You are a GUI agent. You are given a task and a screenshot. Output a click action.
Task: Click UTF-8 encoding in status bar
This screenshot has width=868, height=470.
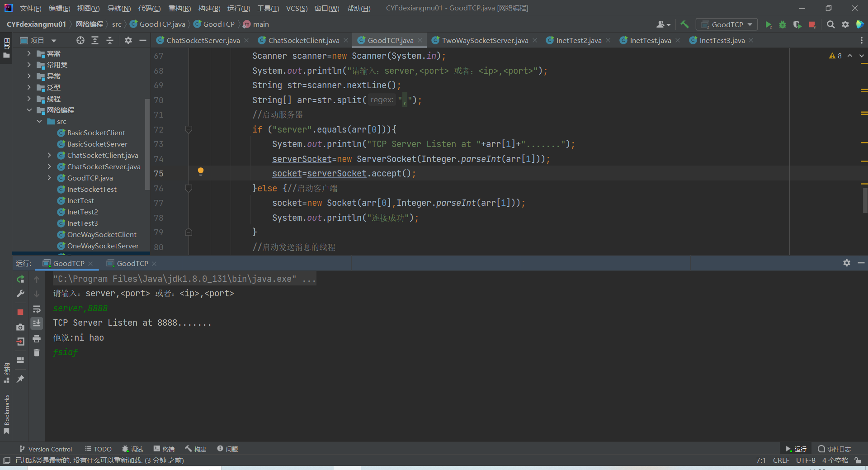point(806,460)
